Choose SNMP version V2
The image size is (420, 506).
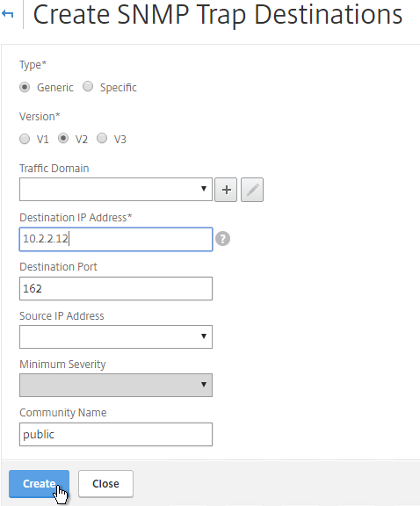63,138
